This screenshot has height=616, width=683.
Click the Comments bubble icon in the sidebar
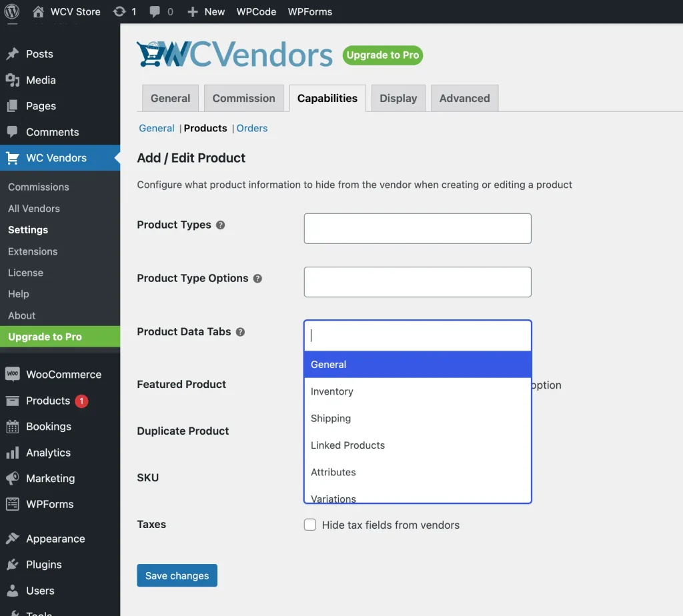pyautogui.click(x=13, y=131)
